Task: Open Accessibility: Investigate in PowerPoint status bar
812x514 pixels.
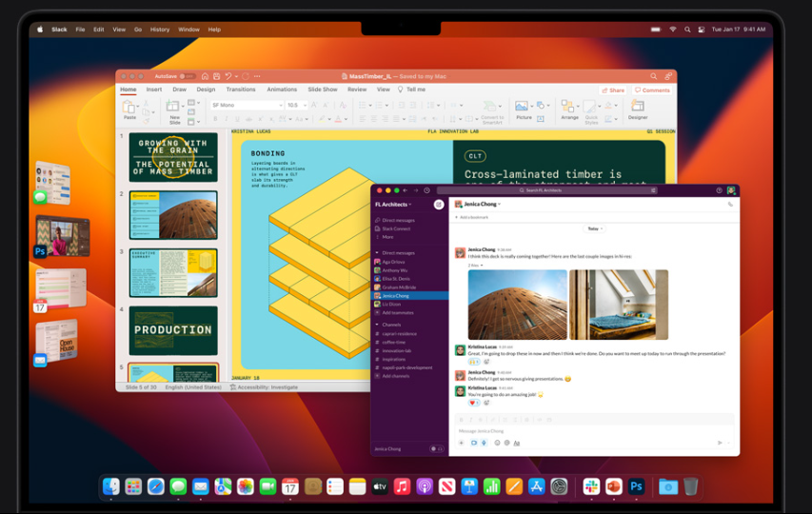Action: coord(264,387)
